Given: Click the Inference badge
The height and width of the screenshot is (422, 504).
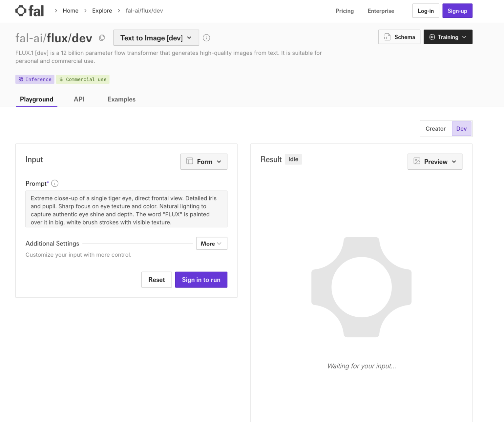Looking at the screenshot, I should pyautogui.click(x=35, y=79).
